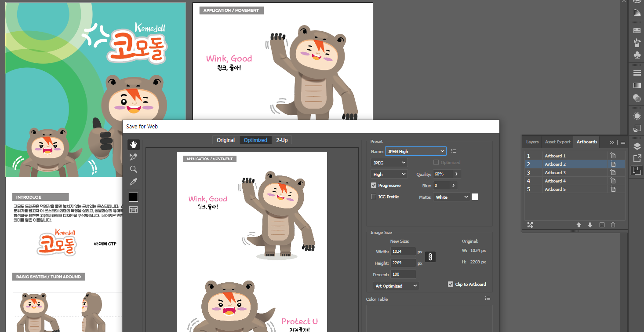Toggle slices visibility icon

click(134, 210)
